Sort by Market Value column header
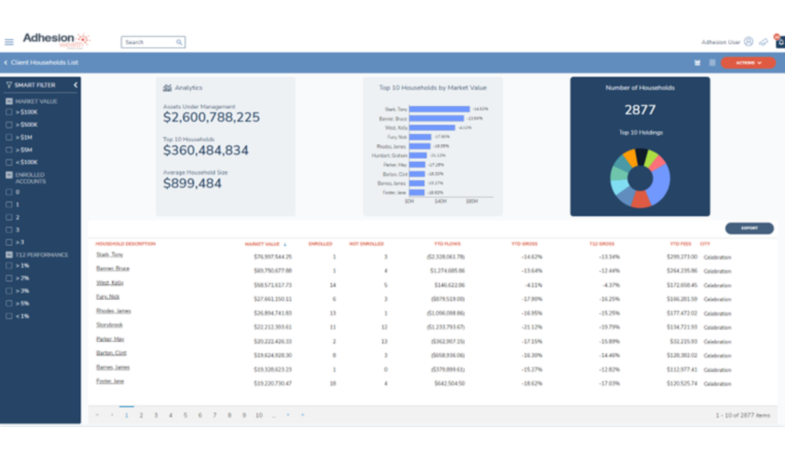Viewport: 785px width, 472px height. click(x=262, y=243)
